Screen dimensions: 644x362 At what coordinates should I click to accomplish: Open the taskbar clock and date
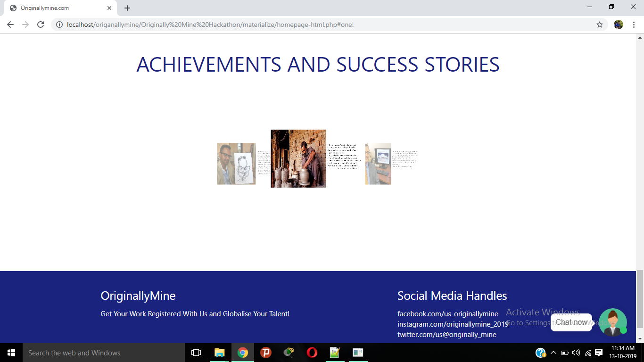(623, 353)
